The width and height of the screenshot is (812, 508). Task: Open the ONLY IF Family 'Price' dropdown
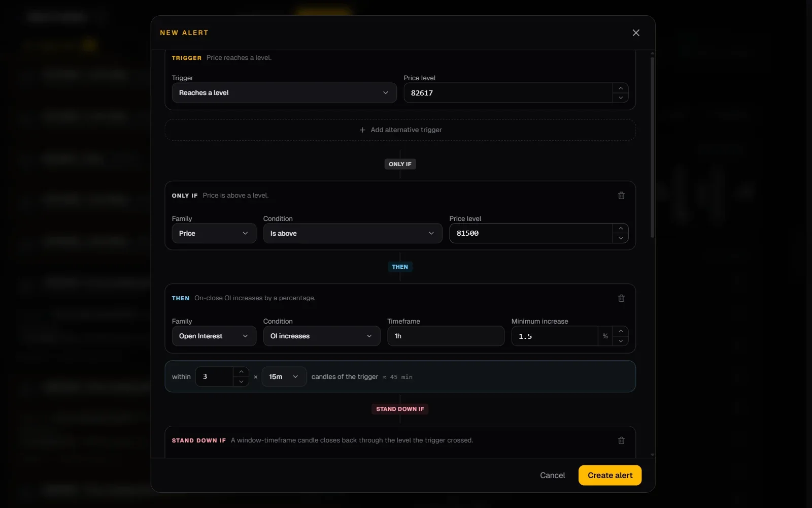point(214,233)
